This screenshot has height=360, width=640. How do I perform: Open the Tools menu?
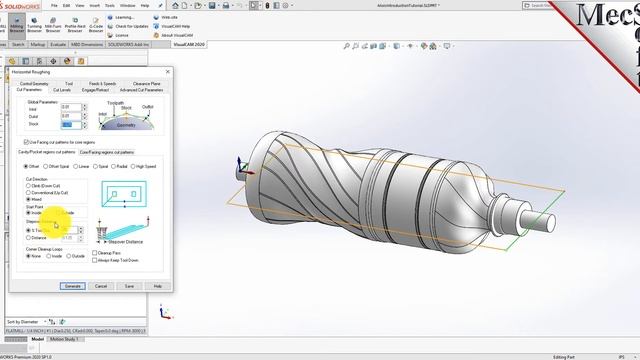point(110,6)
